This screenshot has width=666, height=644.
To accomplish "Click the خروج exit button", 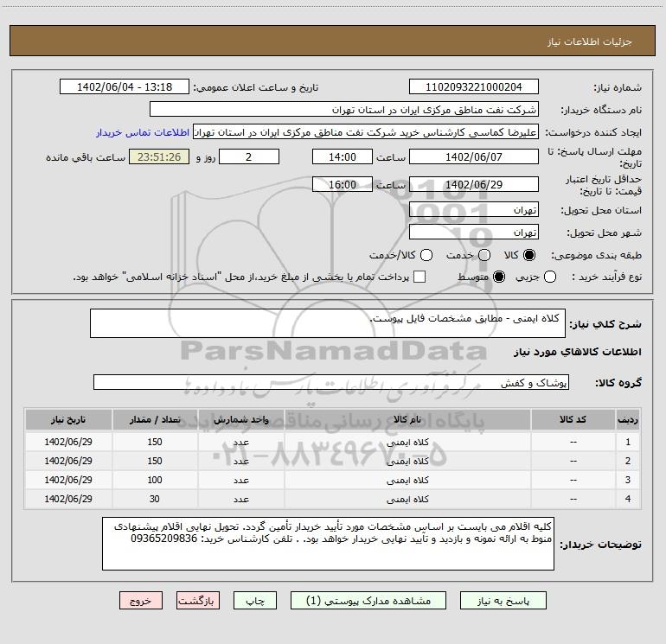I will [141, 601].
